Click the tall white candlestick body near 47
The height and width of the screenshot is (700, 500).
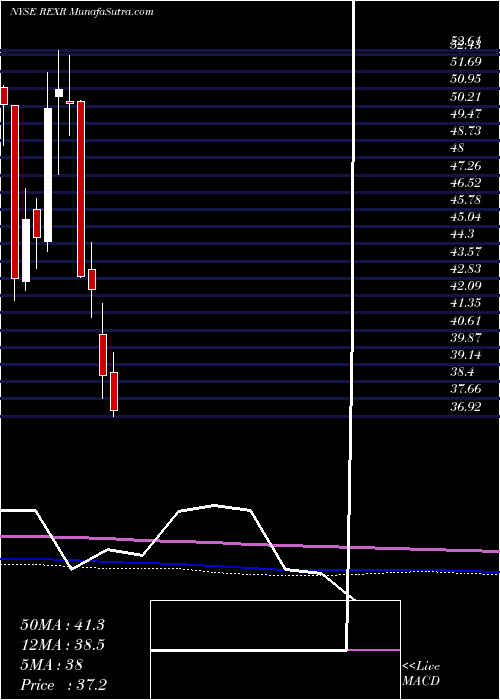coord(48,175)
